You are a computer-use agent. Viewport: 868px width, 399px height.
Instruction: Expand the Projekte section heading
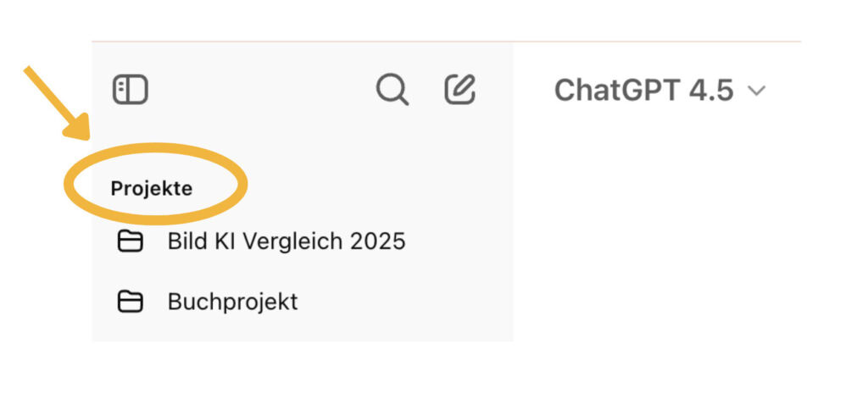152,189
